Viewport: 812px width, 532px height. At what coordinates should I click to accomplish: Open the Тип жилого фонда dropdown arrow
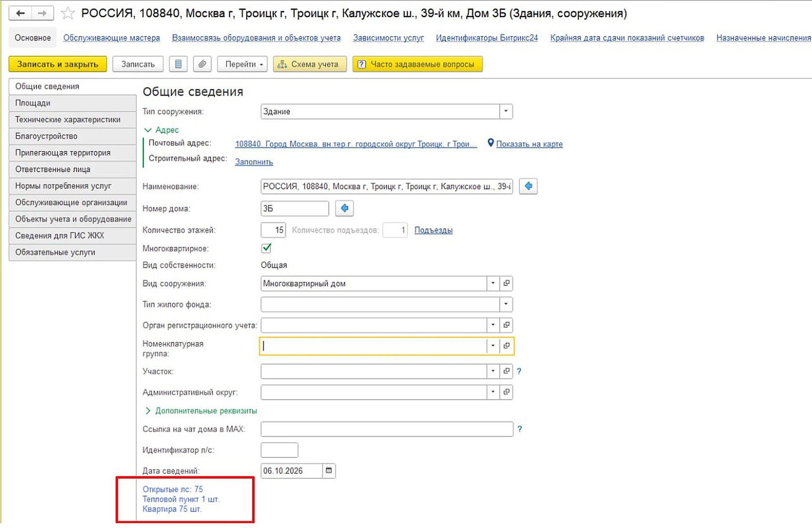[x=506, y=304]
